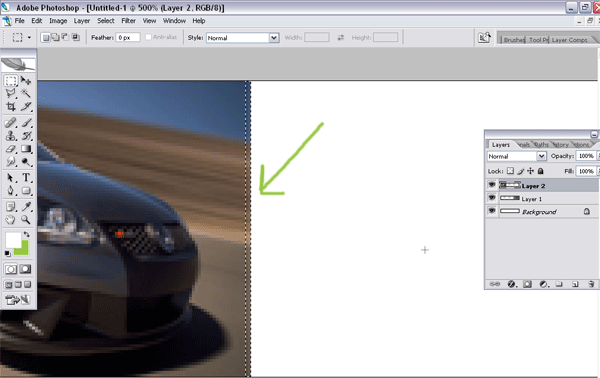Toggle Background layer visibility eye
600x378 pixels.
tap(492, 211)
